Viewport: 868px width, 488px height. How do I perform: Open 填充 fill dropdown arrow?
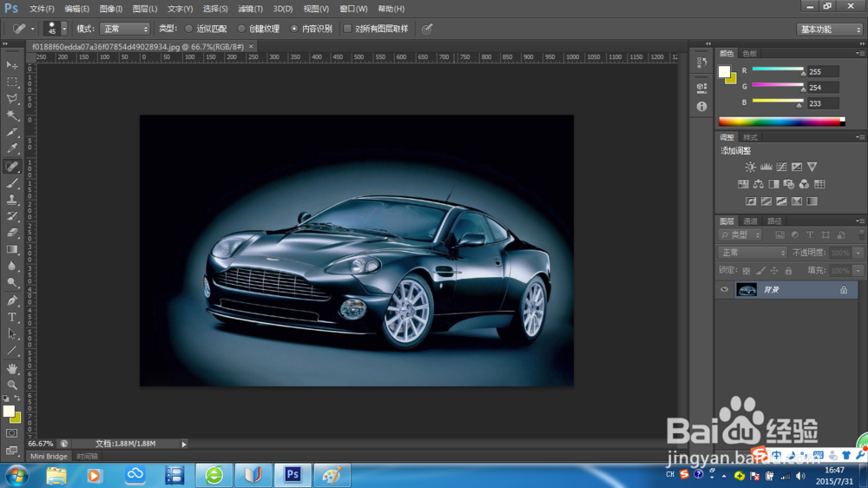(858, 270)
